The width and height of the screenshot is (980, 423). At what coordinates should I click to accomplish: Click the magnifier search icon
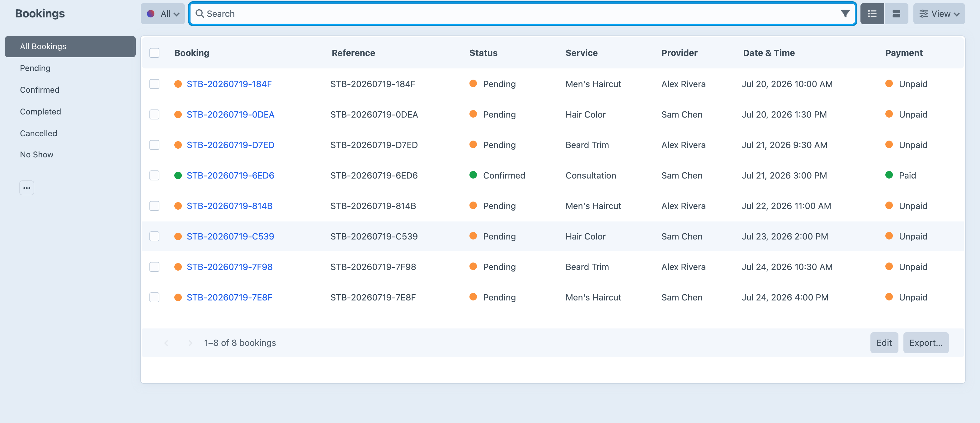(x=199, y=14)
